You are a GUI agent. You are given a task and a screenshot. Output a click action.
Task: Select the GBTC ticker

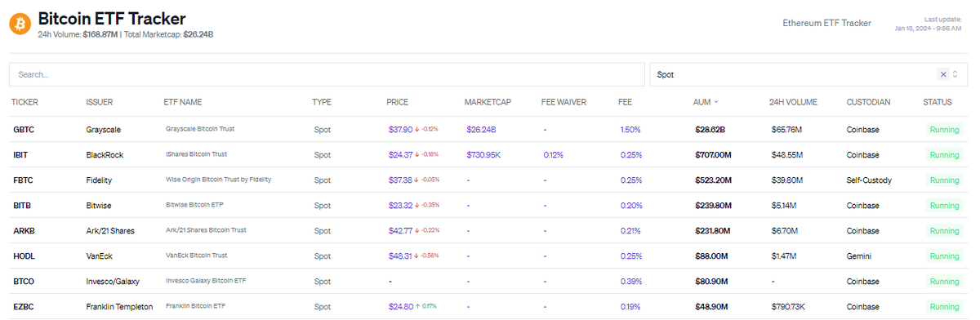click(x=24, y=130)
